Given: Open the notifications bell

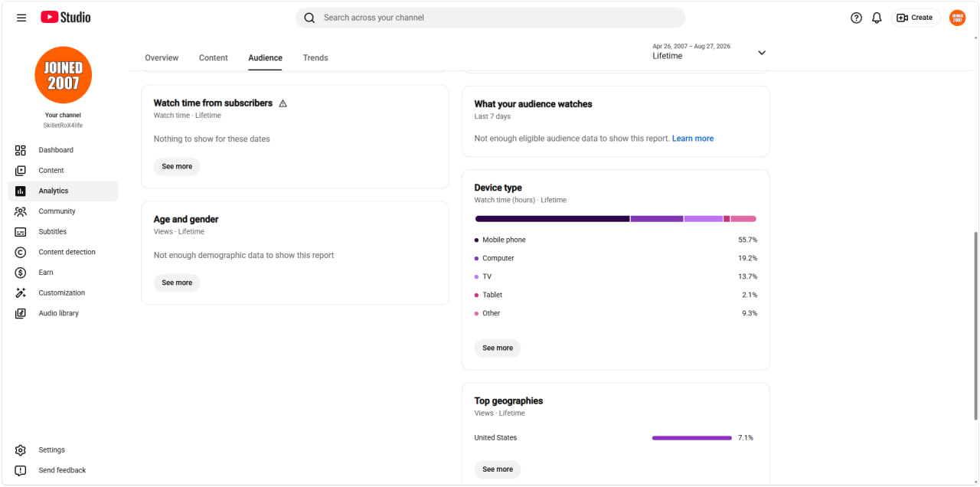Looking at the screenshot, I should coord(877,18).
